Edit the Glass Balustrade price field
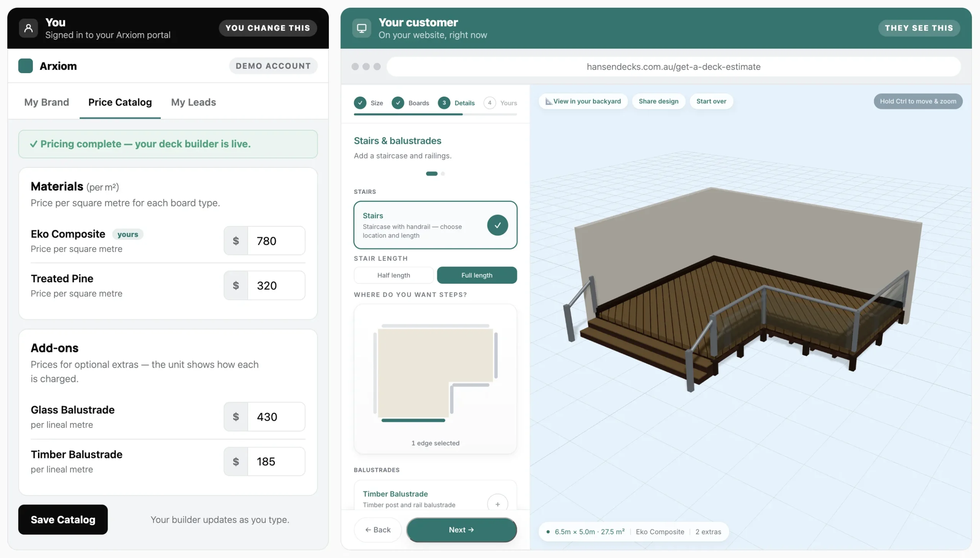Screen dimensions: 980x558 (x=276, y=417)
